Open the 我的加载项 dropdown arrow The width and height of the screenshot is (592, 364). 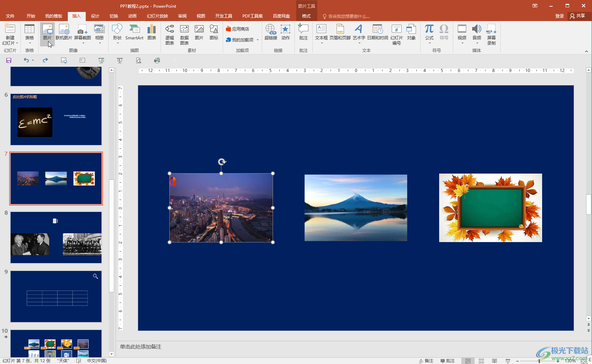[258, 40]
